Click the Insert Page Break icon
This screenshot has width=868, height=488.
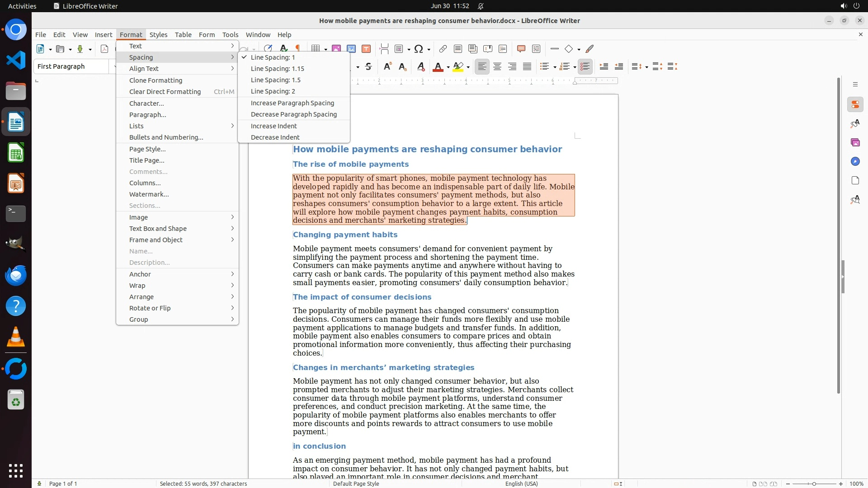coord(384,49)
